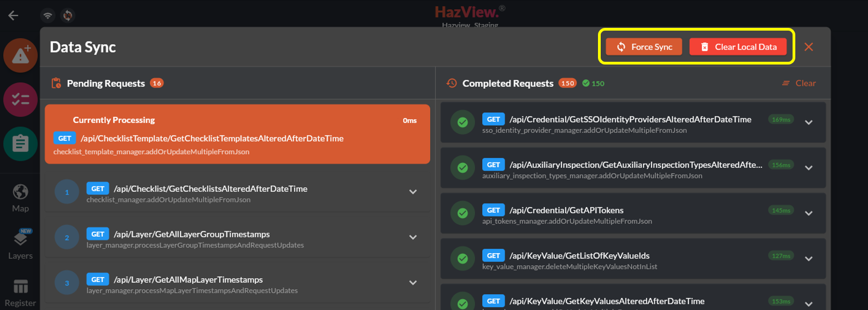Open the green clipboard icon
The height and width of the screenshot is (310, 868).
tap(21, 144)
